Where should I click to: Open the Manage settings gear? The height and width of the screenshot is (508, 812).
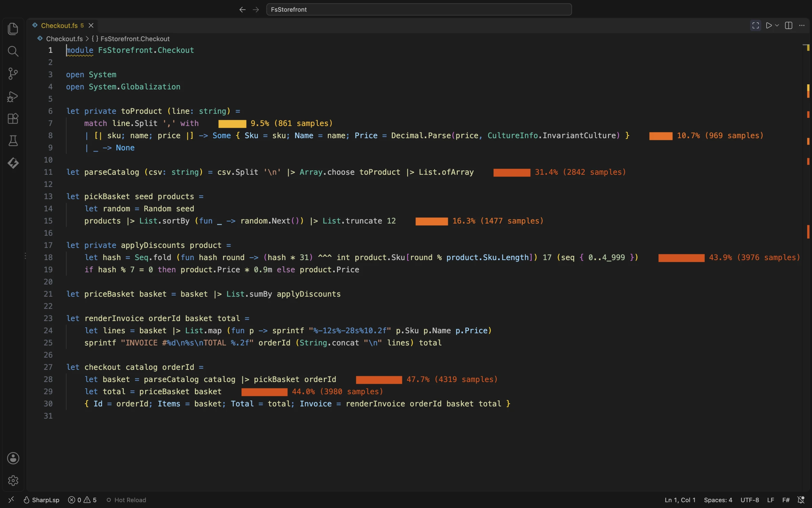(13, 481)
